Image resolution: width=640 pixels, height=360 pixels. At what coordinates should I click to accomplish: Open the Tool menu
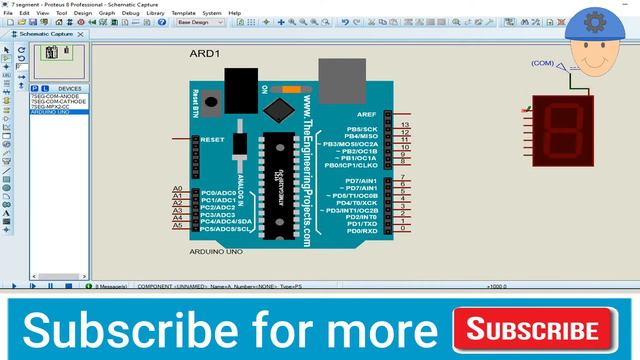[x=61, y=13]
